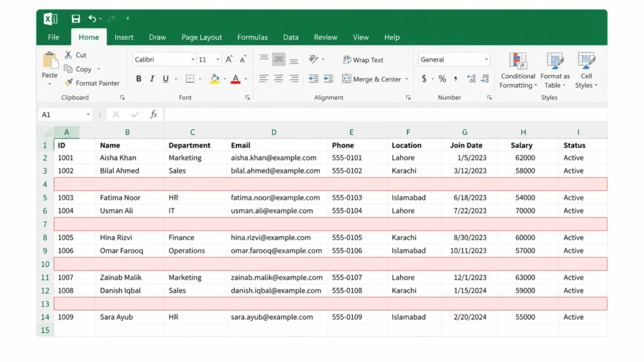
Task: Click Decrease Decimal icon
Action: click(x=485, y=79)
